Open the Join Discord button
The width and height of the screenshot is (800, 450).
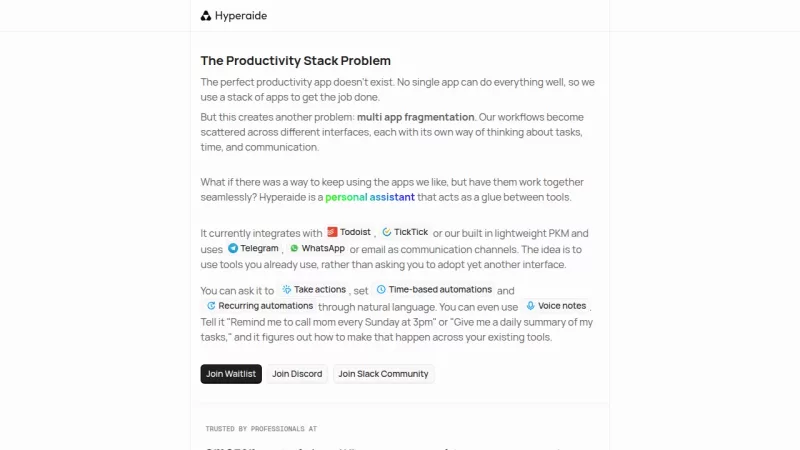297,374
